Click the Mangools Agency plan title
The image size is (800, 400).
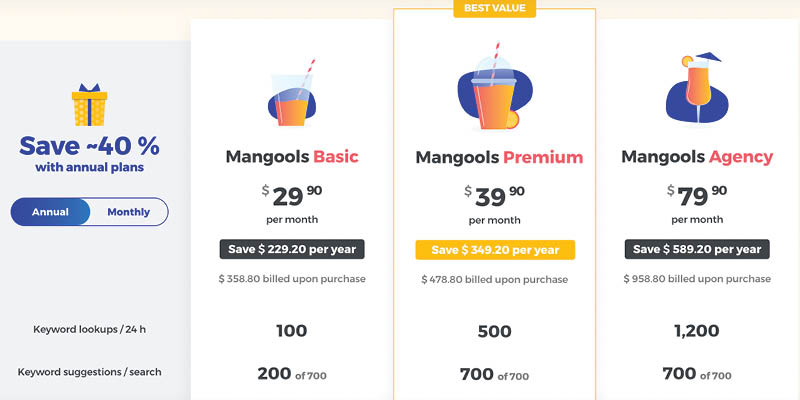pos(697,157)
